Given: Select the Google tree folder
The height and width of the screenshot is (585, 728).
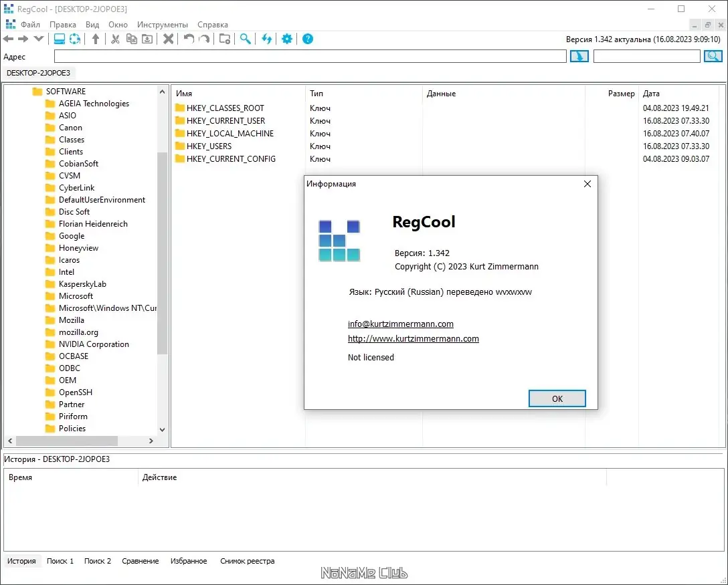Looking at the screenshot, I should click(72, 236).
